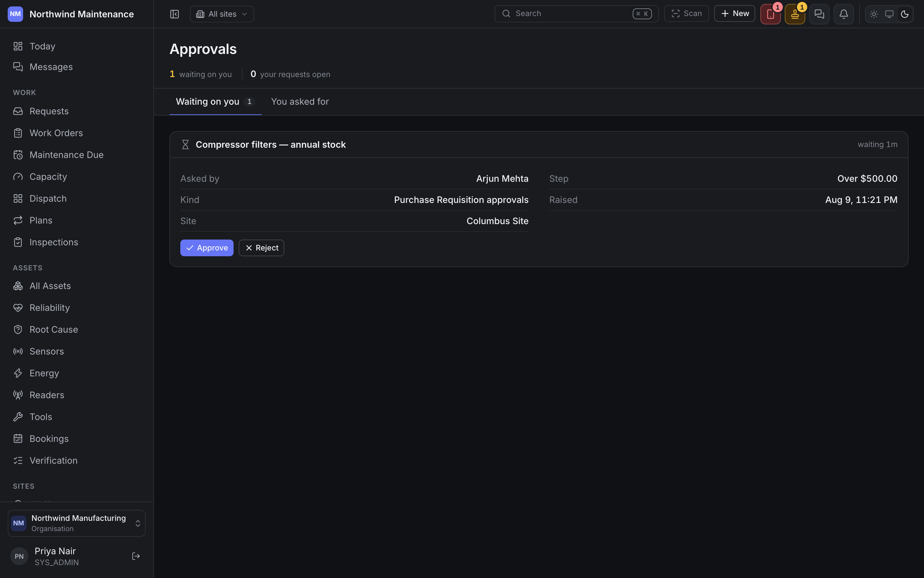The width and height of the screenshot is (924, 578).
Task: Click Arjun Mehta in the Asked by row
Action: [502, 179]
